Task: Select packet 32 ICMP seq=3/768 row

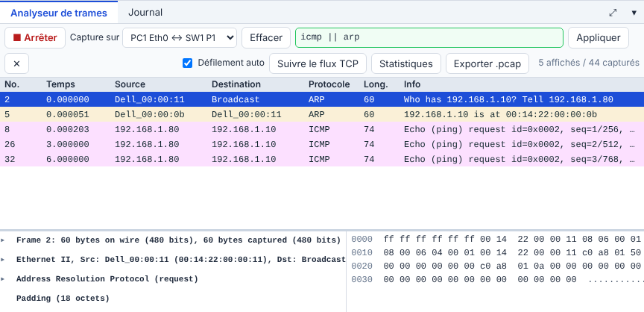Action: 322,159
